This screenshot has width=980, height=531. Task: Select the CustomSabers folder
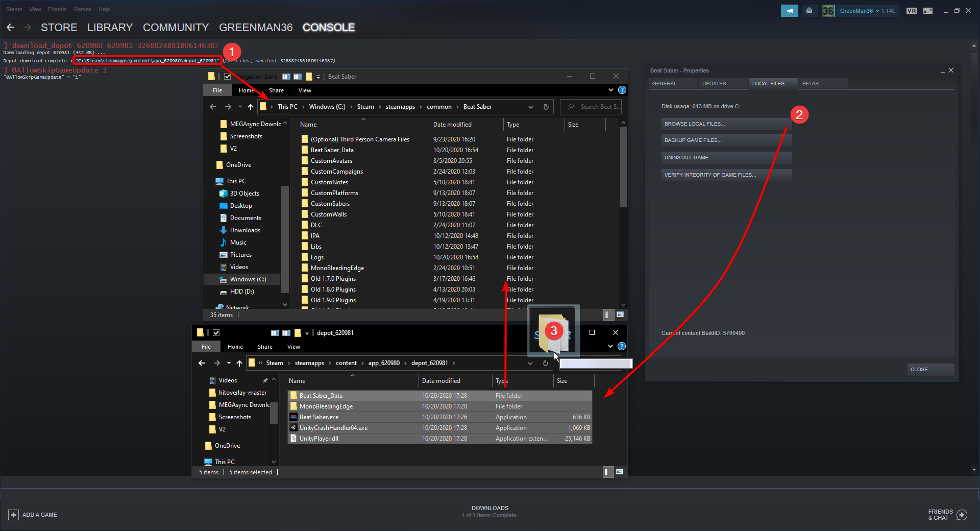(x=330, y=204)
